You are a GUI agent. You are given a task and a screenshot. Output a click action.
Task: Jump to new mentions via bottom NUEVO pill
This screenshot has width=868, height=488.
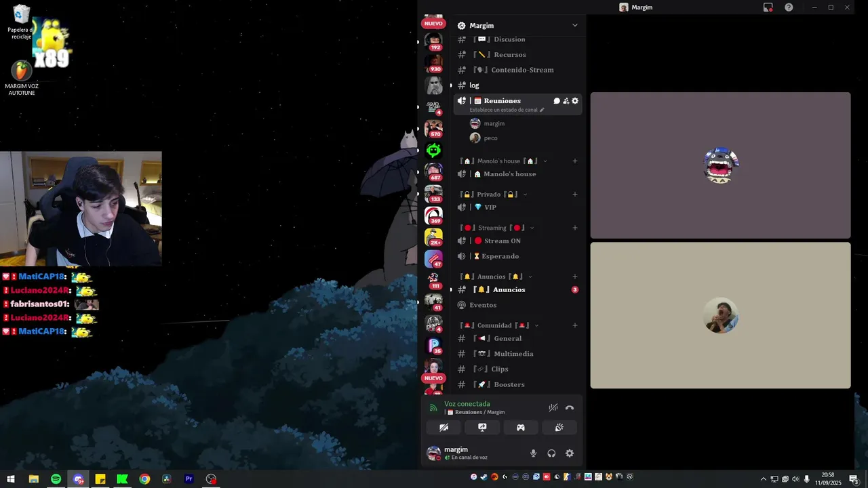pyautogui.click(x=433, y=378)
